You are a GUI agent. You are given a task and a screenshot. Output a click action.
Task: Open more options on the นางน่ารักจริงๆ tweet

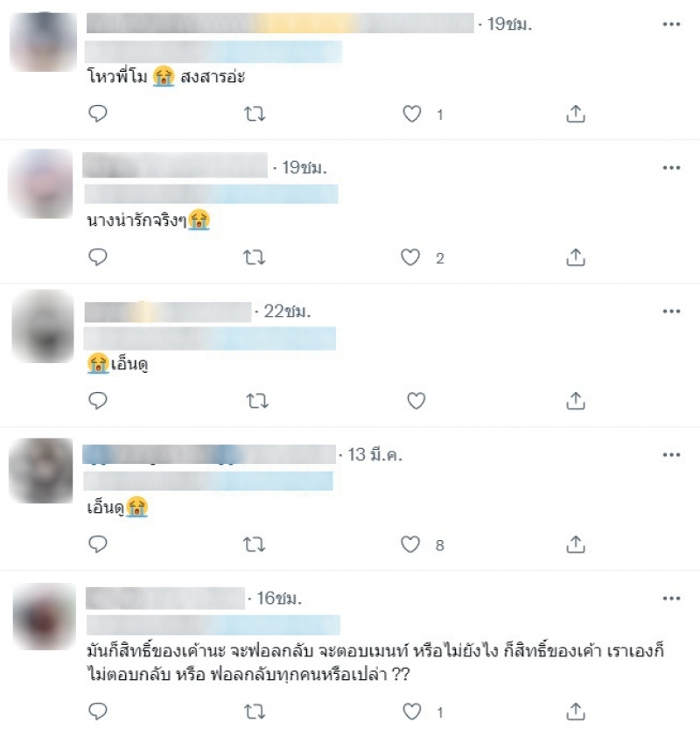click(x=671, y=167)
